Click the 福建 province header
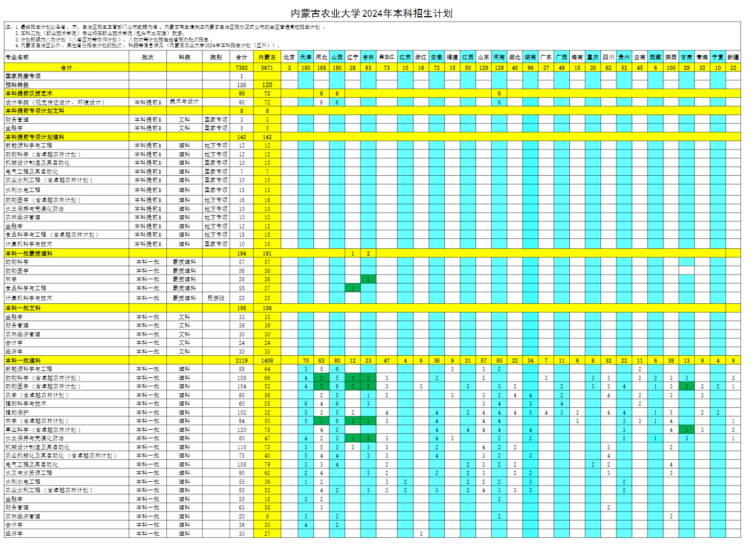Screen dimensions: 756x551 point(452,57)
